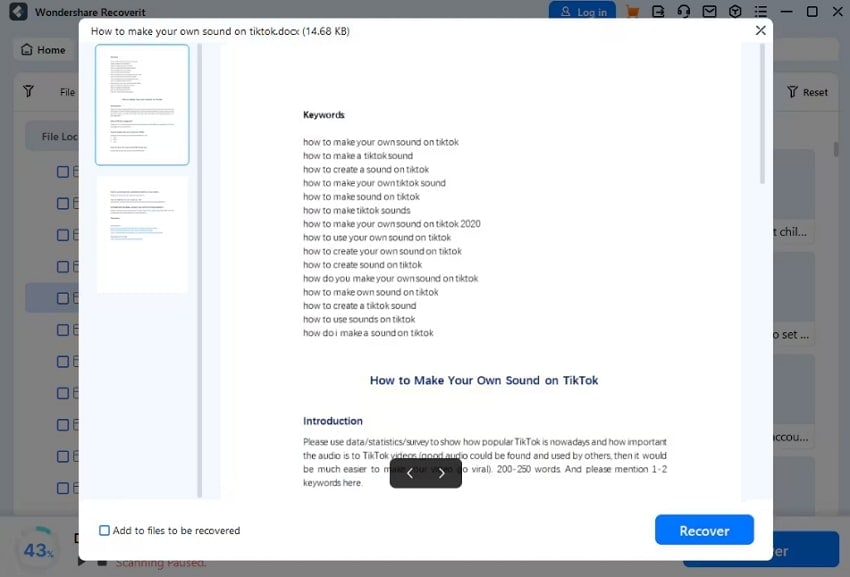
Task: Click the stop scan square icon
Action: [x=102, y=563]
